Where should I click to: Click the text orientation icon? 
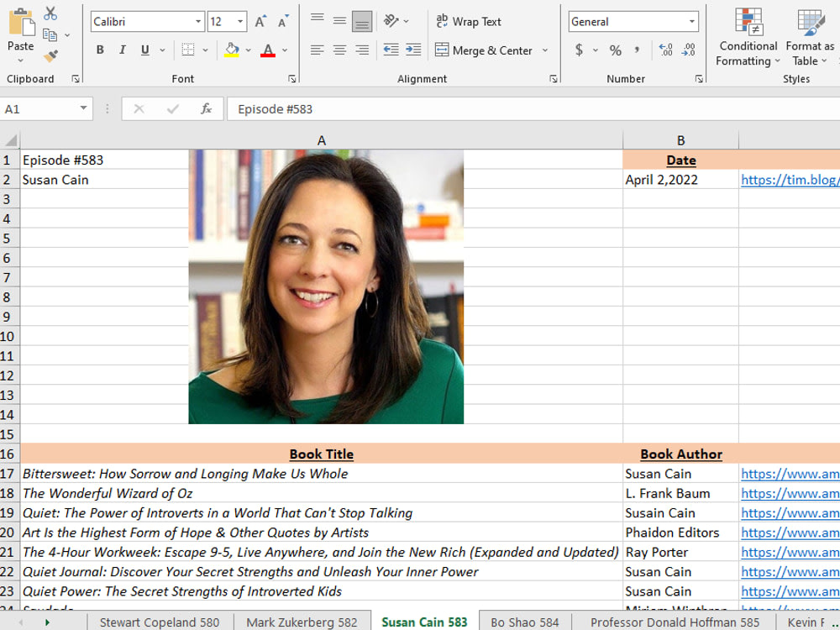pyautogui.click(x=391, y=21)
